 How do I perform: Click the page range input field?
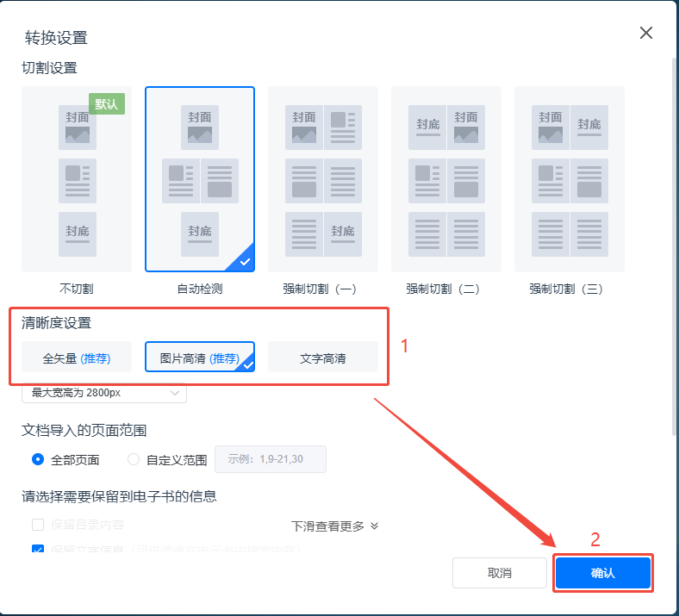click(270, 459)
